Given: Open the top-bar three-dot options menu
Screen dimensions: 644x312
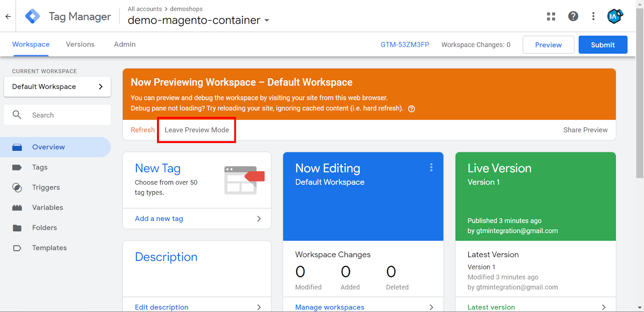Looking at the screenshot, I should tap(593, 16).
